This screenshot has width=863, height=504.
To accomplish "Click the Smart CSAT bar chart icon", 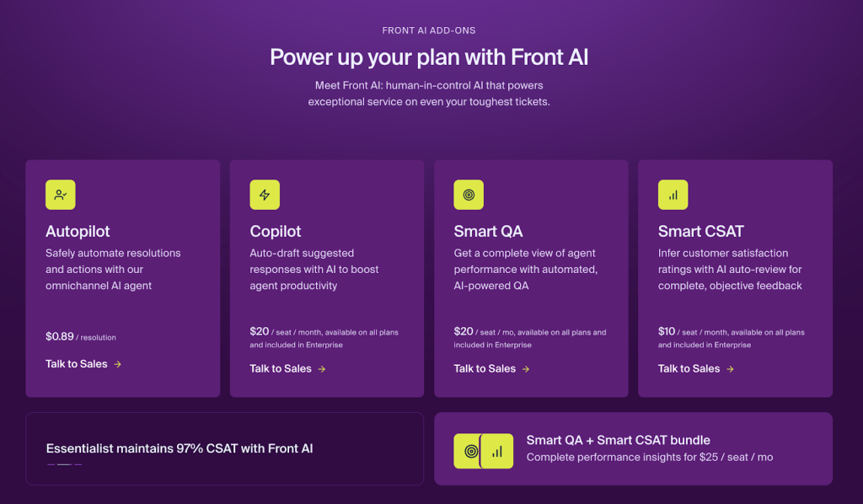I will 673,195.
